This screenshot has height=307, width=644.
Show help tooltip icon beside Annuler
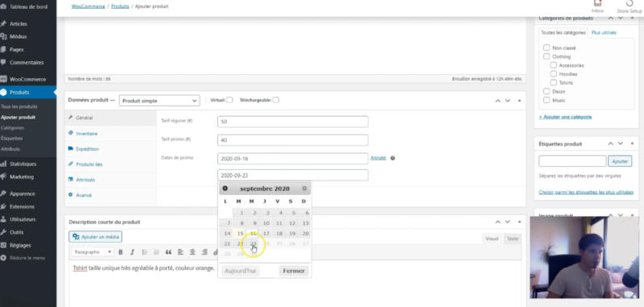[393, 158]
